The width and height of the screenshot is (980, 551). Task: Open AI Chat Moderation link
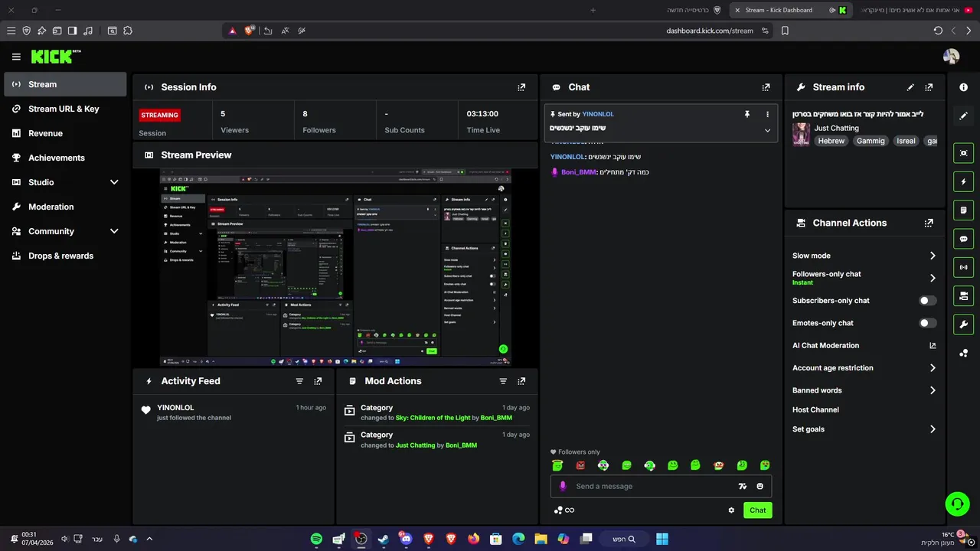tap(864, 346)
